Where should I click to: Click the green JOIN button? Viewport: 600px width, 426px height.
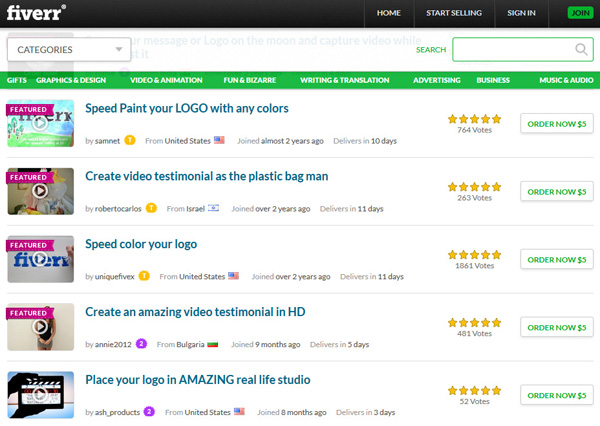click(x=580, y=13)
